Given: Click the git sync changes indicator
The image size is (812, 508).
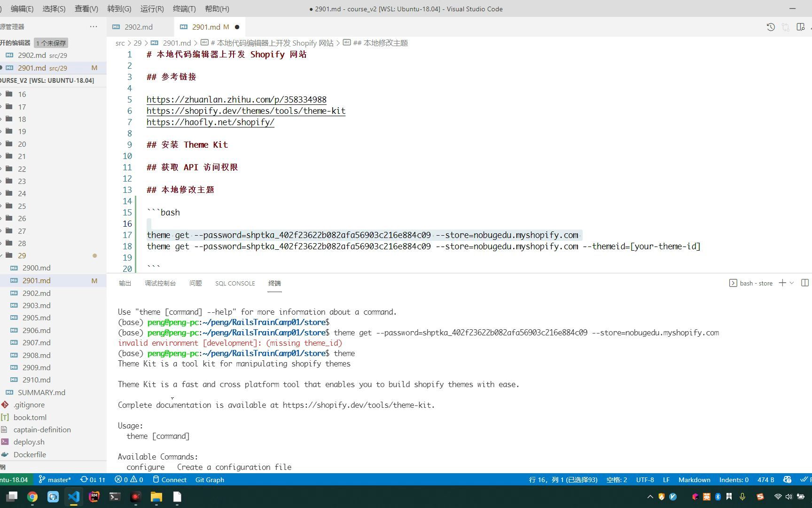Looking at the screenshot, I should (x=93, y=480).
